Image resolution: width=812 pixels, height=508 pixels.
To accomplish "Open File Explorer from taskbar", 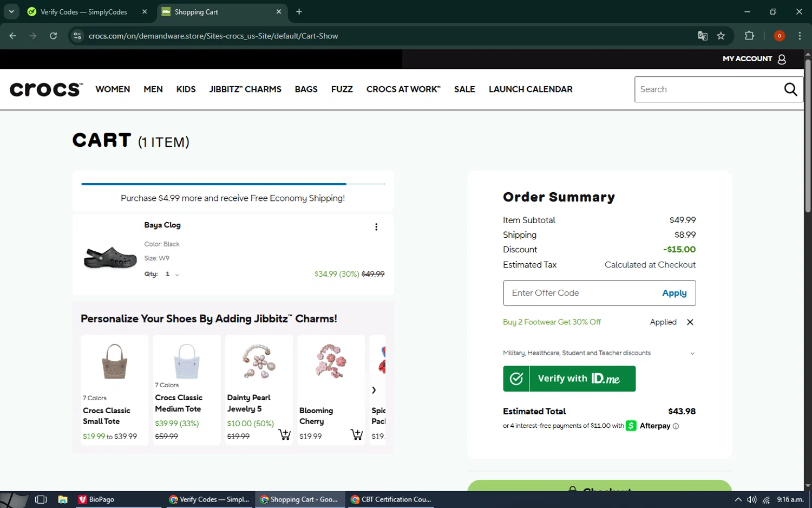I will pyautogui.click(x=63, y=499).
